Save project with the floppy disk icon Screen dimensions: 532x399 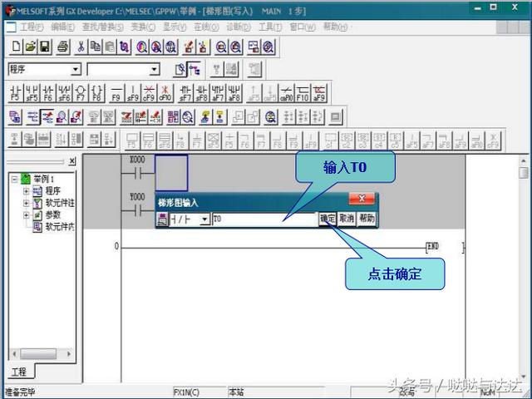coord(45,47)
